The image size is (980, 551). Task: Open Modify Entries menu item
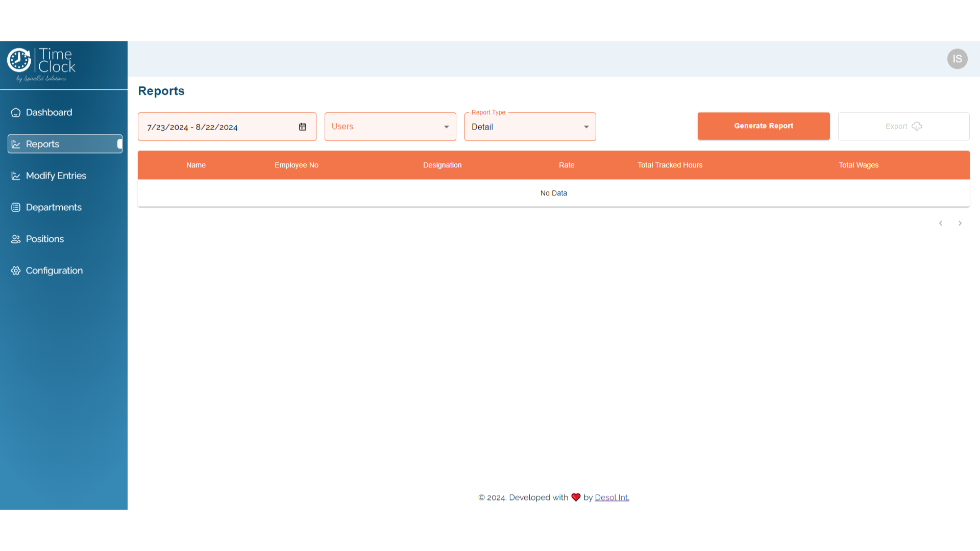(x=56, y=176)
